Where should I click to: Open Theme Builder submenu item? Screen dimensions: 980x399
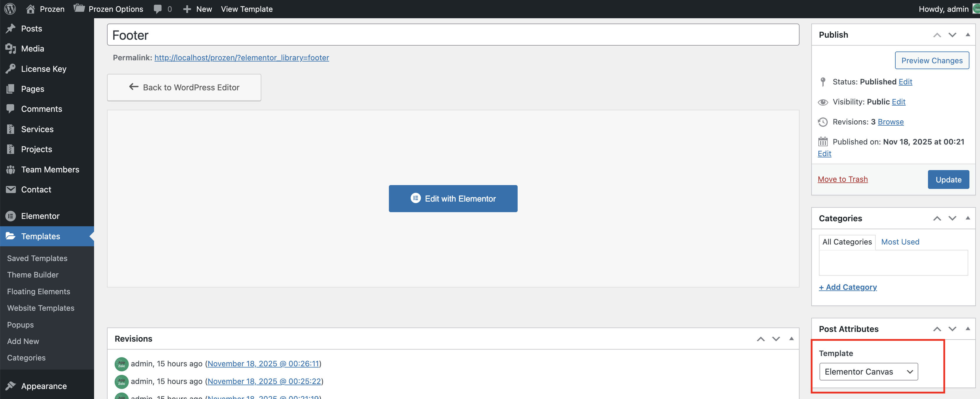[x=33, y=275]
